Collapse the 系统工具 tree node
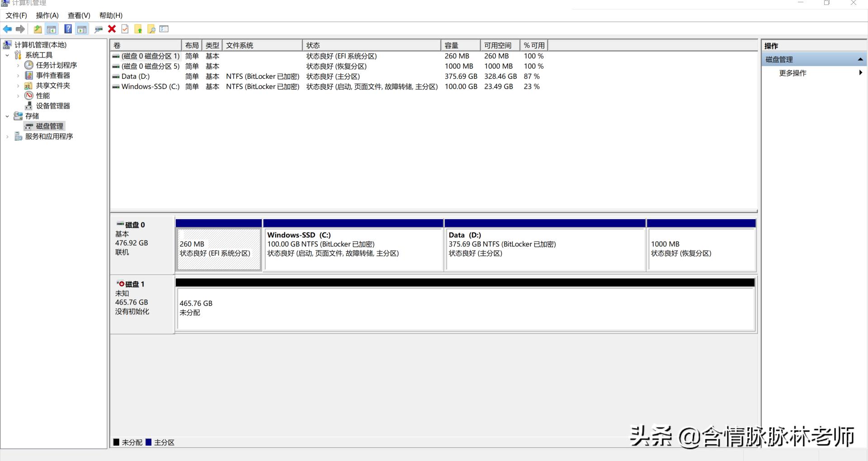 (7, 55)
